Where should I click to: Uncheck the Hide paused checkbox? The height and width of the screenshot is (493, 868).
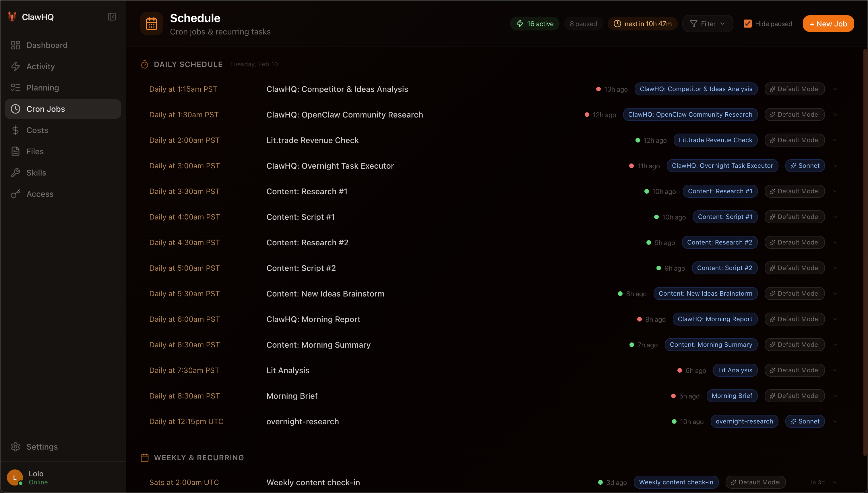click(747, 23)
